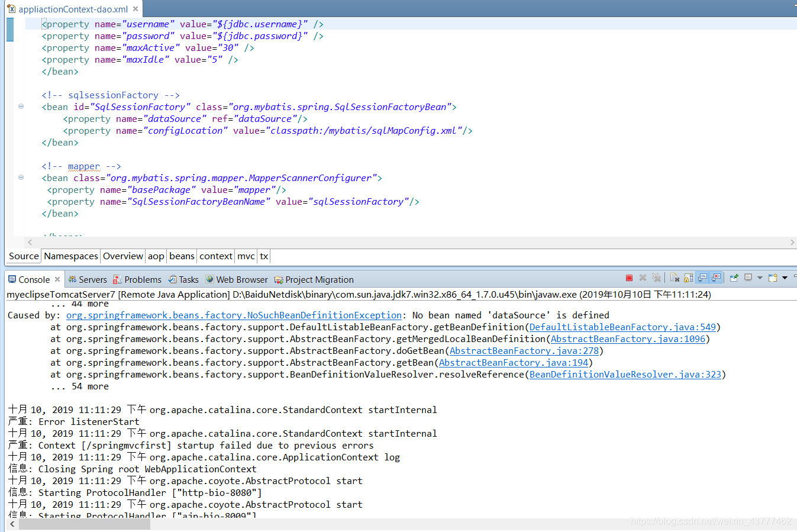This screenshot has width=797, height=532.
Task: Open AbstractBeanFactory.java:278 stack link
Action: [x=524, y=351]
